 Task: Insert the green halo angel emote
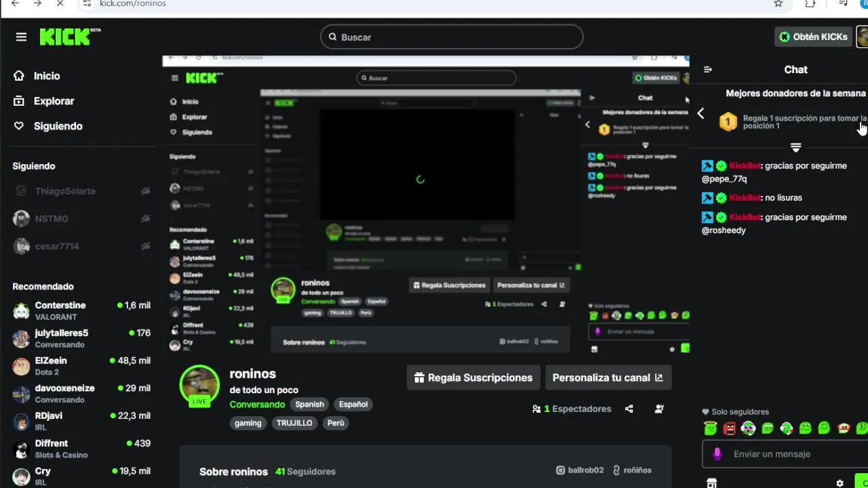[710, 428]
